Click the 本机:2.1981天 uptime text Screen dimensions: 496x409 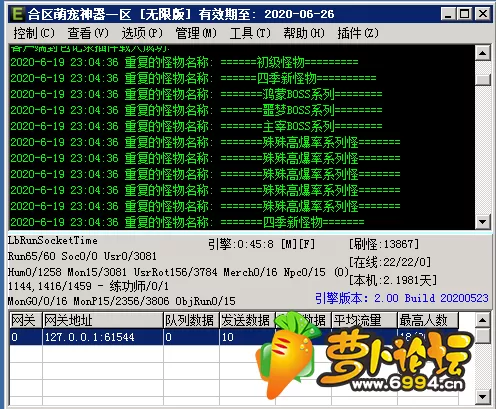(x=393, y=280)
